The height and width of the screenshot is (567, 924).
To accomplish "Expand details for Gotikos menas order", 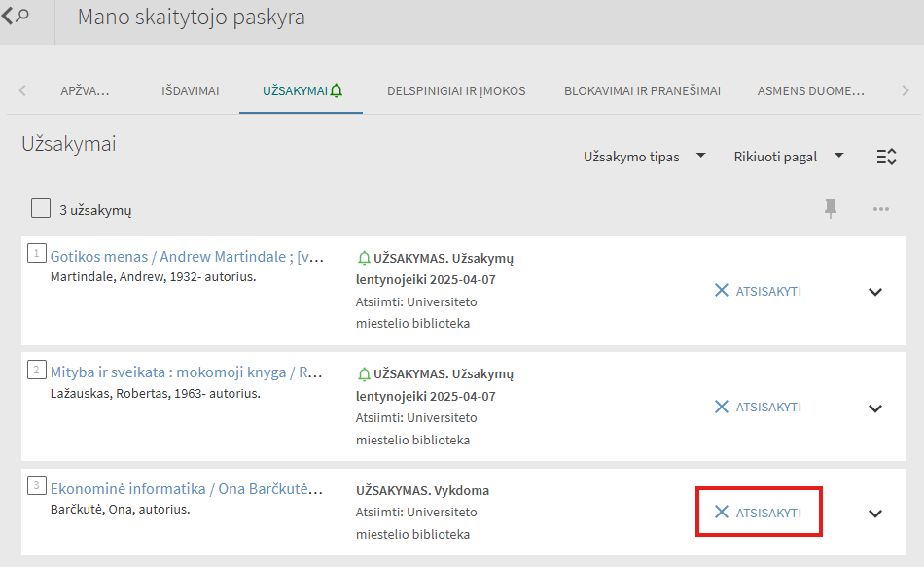I will (875, 292).
